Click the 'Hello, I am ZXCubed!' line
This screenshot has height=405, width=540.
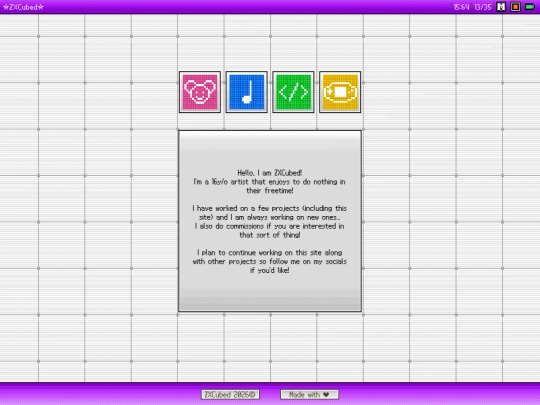pyautogui.click(x=270, y=173)
